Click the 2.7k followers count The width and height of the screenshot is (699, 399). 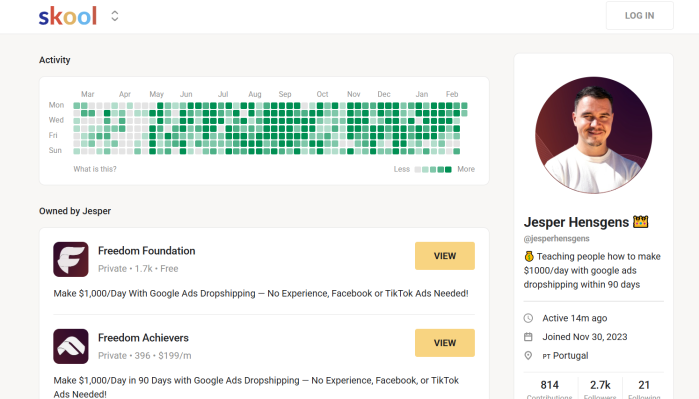600,385
